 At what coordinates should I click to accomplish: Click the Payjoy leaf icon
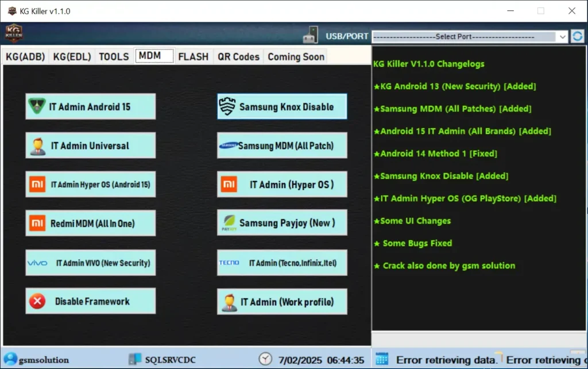click(229, 222)
